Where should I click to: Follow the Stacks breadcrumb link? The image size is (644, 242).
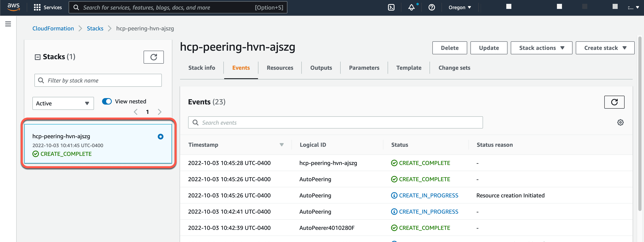[95, 29]
